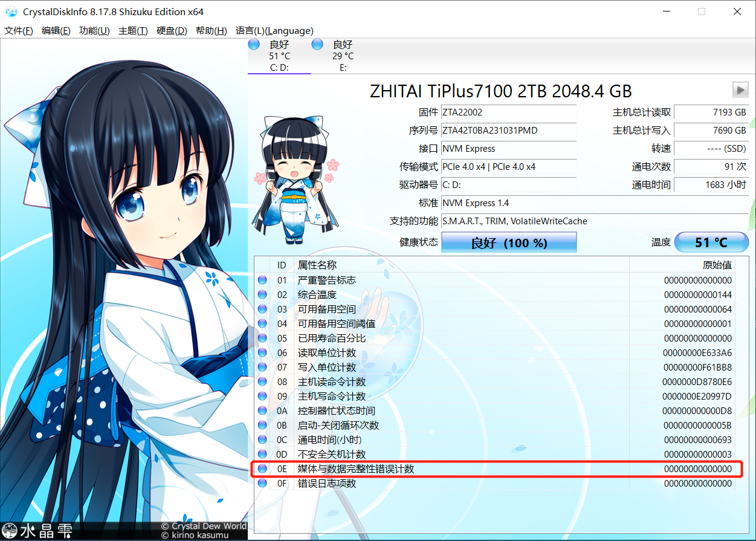Click status orb of 媒体与数据完整性错误计数 row

pyautogui.click(x=262, y=468)
